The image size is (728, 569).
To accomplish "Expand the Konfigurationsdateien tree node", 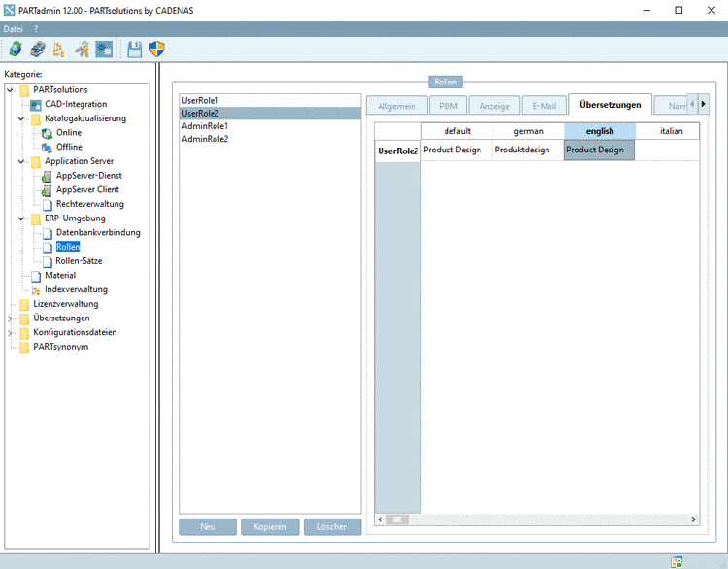I will 10,333.
